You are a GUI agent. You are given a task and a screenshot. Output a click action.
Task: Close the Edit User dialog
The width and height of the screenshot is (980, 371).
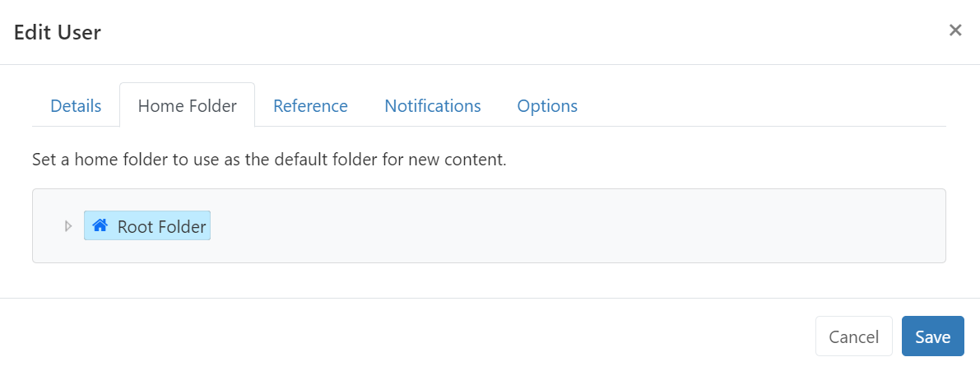pos(955,30)
